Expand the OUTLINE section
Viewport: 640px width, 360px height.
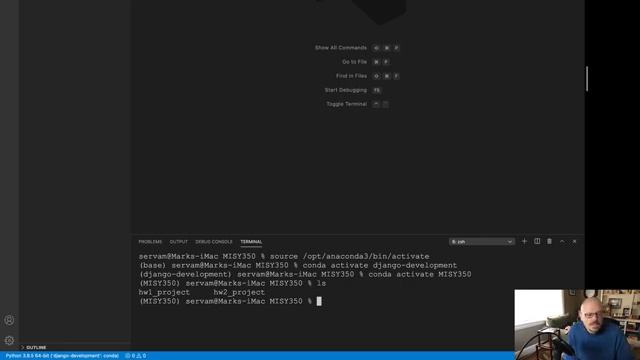point(36,347)
